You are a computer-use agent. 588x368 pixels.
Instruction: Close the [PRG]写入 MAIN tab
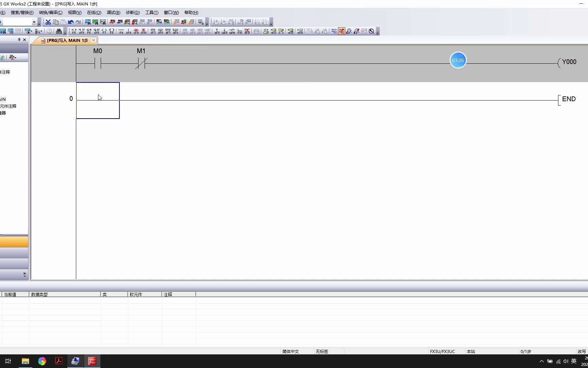pos(94,40)
